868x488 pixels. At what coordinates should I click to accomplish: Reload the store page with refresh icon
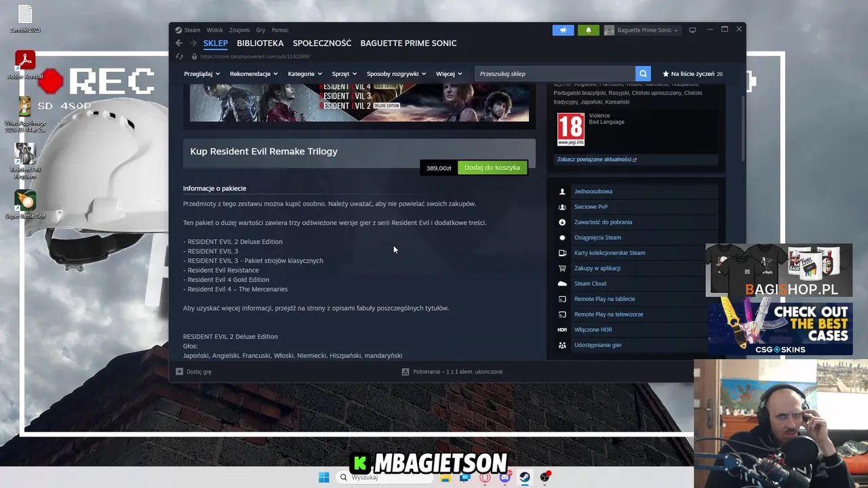[179, 57]
